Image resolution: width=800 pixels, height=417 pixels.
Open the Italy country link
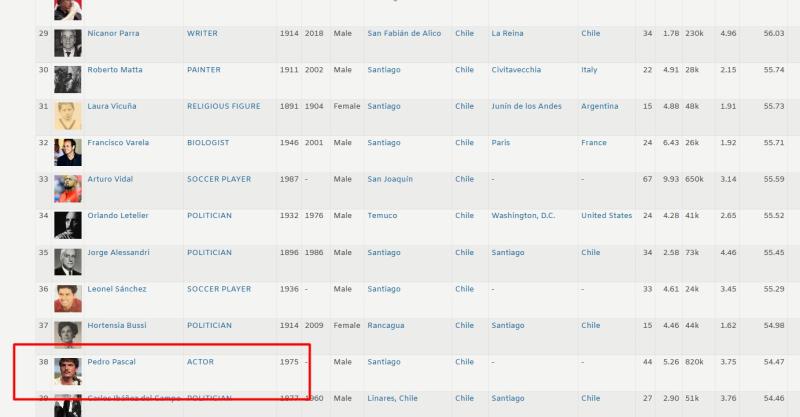(589, 70)
